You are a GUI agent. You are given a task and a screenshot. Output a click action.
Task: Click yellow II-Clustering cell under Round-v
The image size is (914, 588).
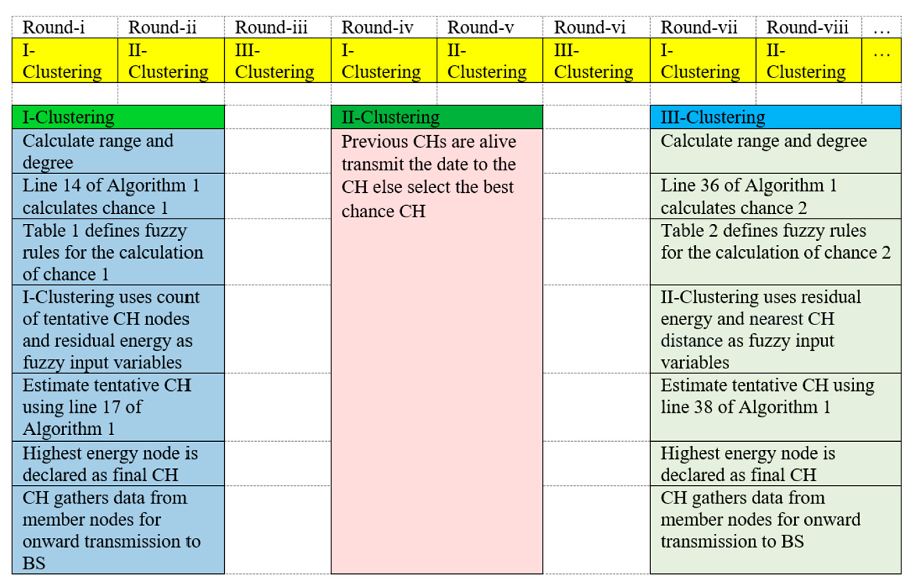point(490,61)
